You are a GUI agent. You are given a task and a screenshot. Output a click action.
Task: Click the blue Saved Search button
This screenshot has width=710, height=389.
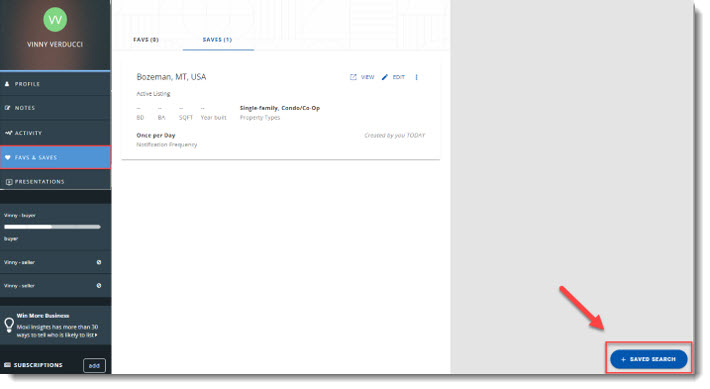(x=649, y=359)
